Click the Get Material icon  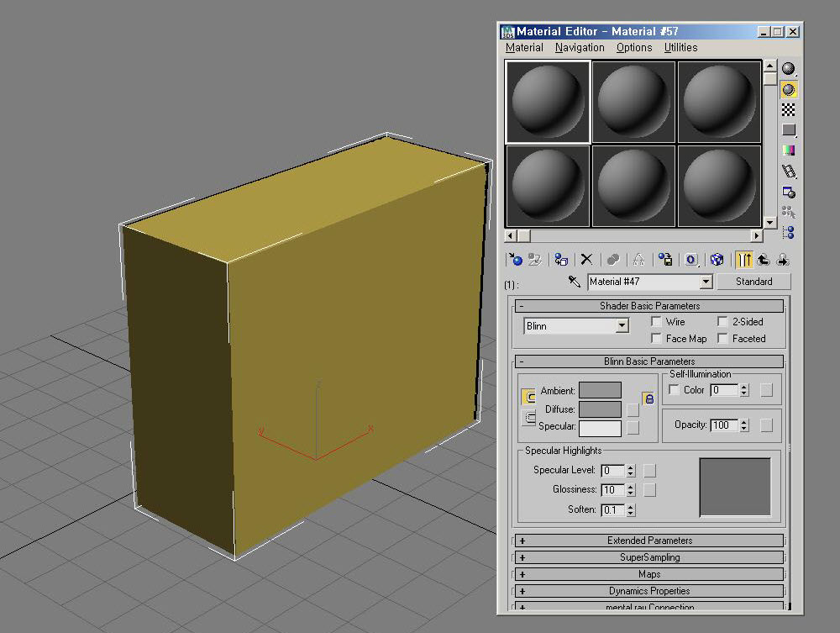[515, 260]
